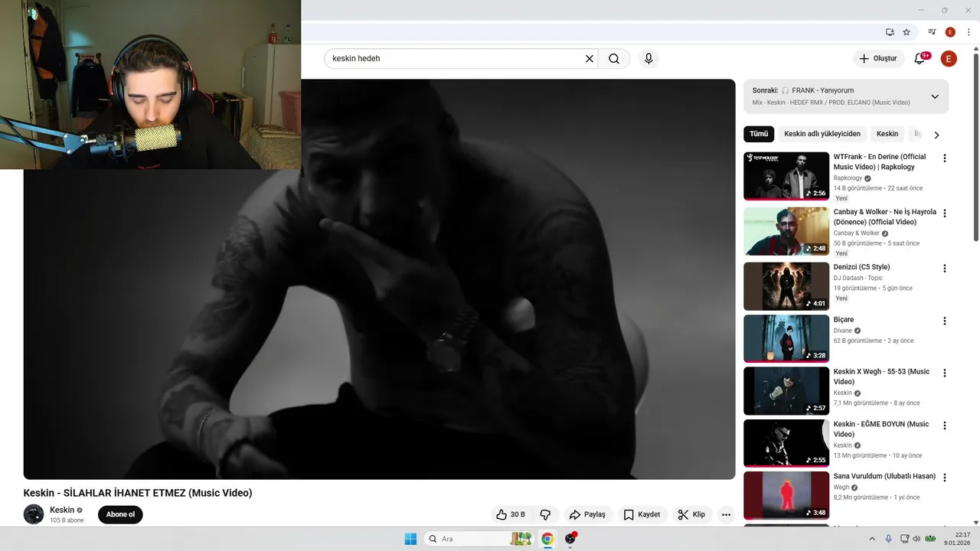This screenshot has height=551, width=980.
Task: Open options for WTFrank - En Derine
Action: pyautogui.click(x=944, y=158)
